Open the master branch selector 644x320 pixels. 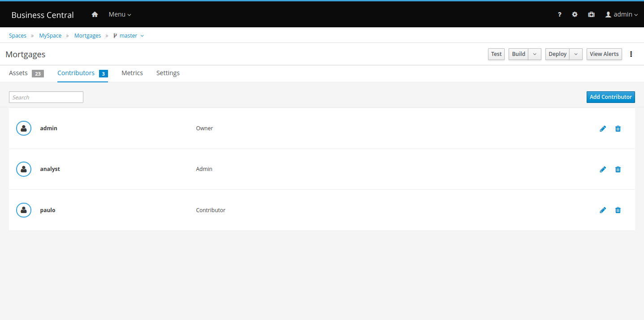pos(129,36)
